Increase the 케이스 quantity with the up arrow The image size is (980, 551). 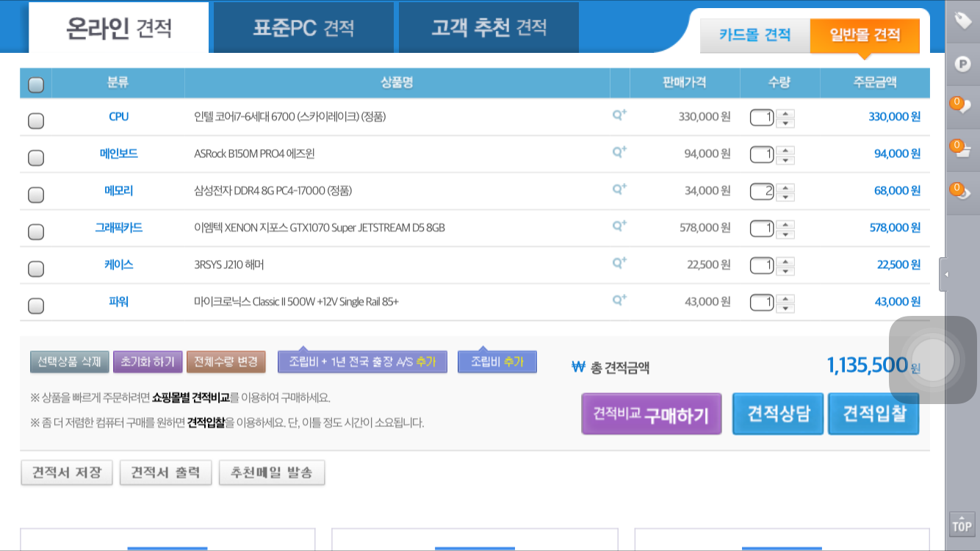(x=786, y=261)
